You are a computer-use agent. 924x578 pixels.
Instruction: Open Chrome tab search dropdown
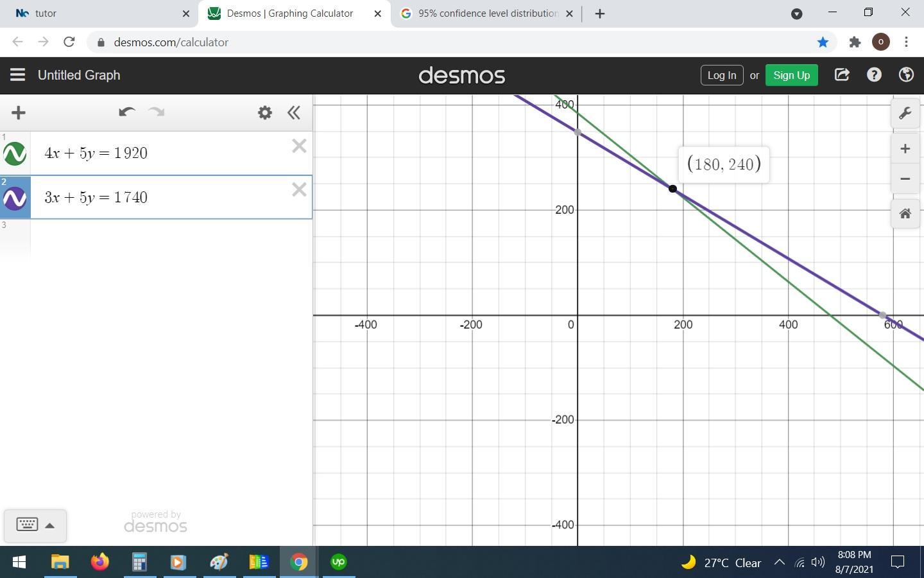797,13
